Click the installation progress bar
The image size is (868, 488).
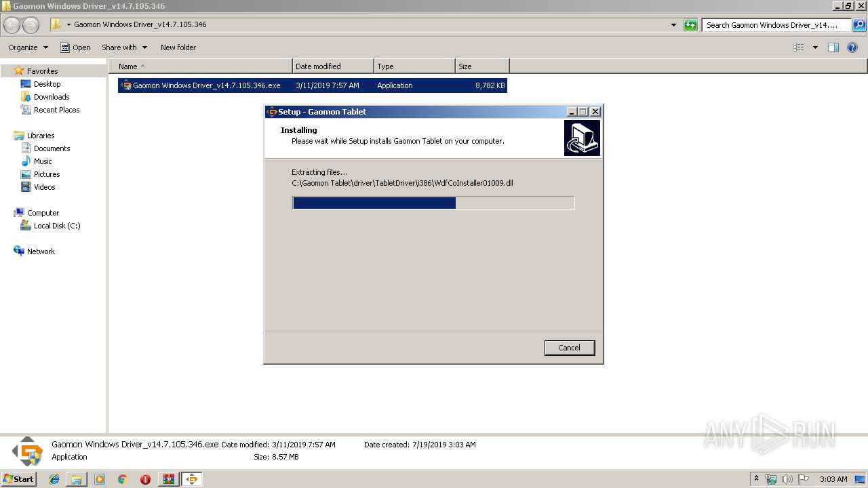click(433, 203)
